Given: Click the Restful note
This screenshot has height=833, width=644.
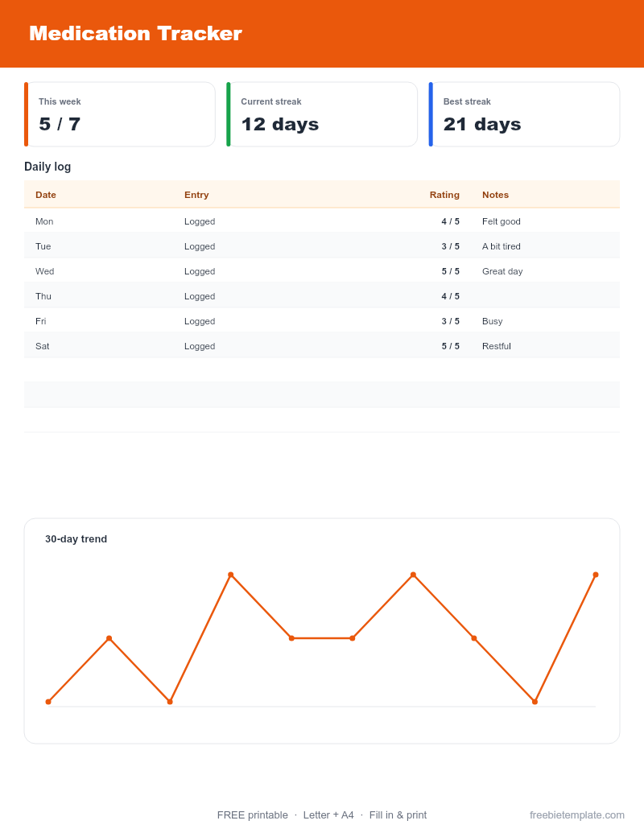Looking at the screenshot, I should (497, 346).
